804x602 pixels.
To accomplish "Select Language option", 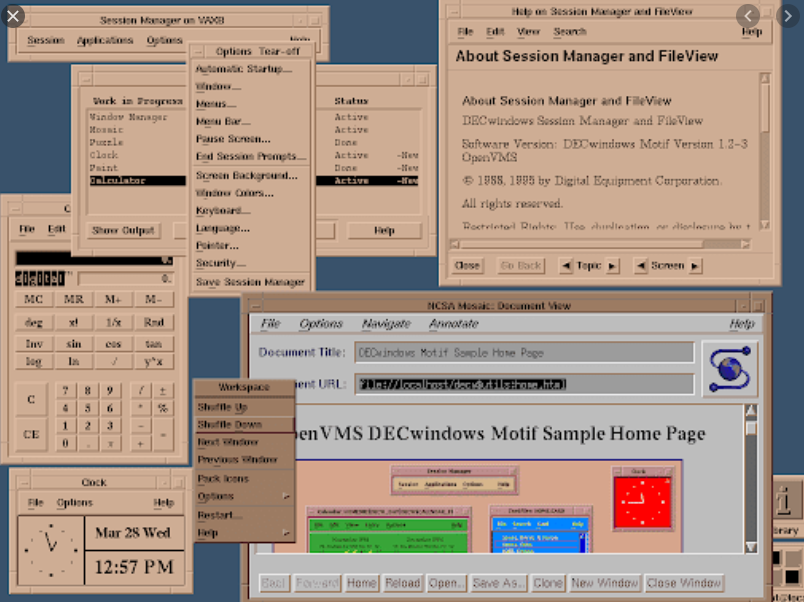I will pos(223,228).
